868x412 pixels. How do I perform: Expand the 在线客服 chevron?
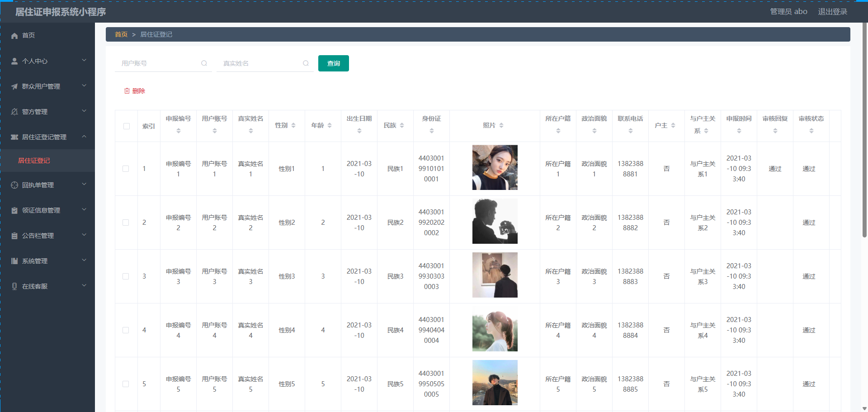pos(84,285)
